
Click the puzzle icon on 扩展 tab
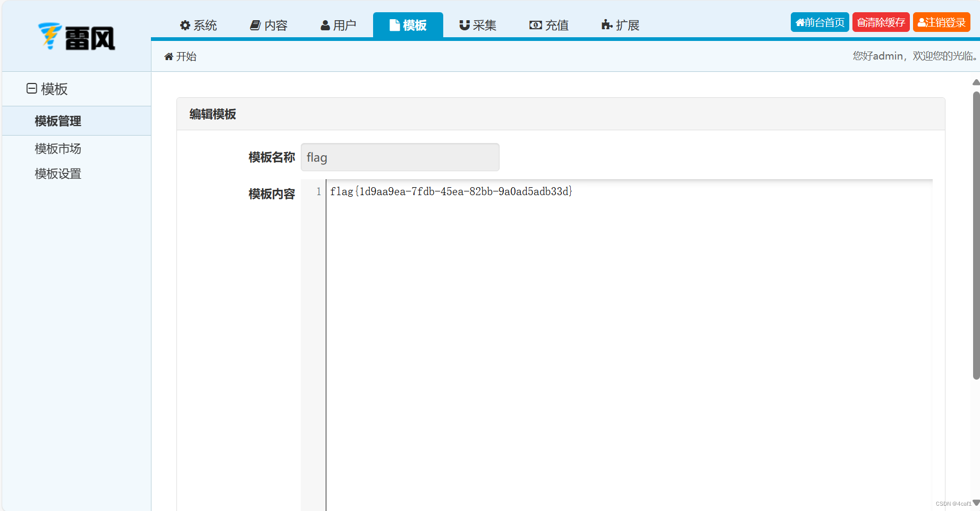point(607,25)
